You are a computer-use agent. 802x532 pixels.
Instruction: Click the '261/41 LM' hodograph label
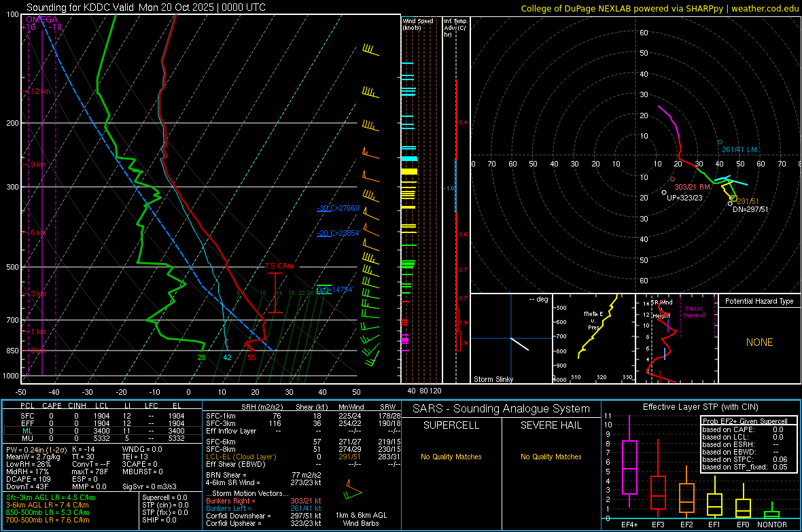coord(739,150)
